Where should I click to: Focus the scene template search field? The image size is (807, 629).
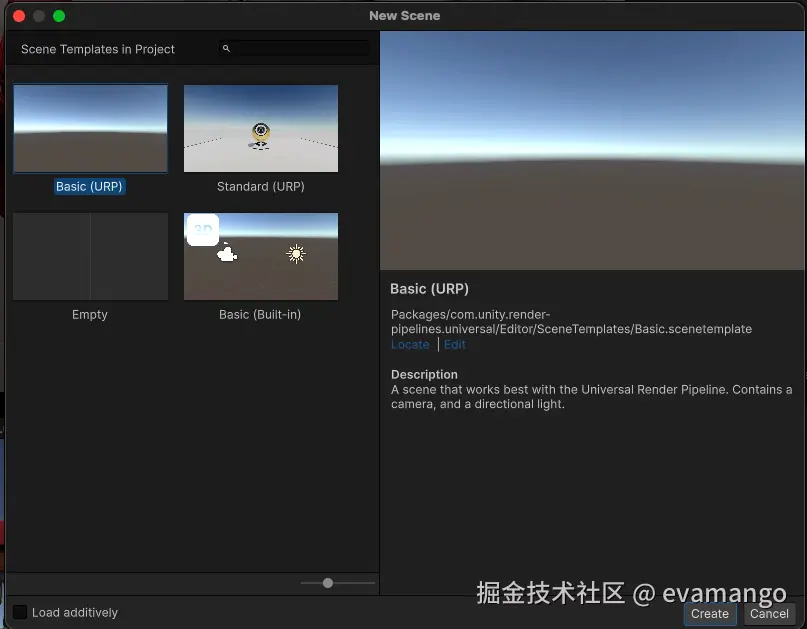[x=294, y=48]
